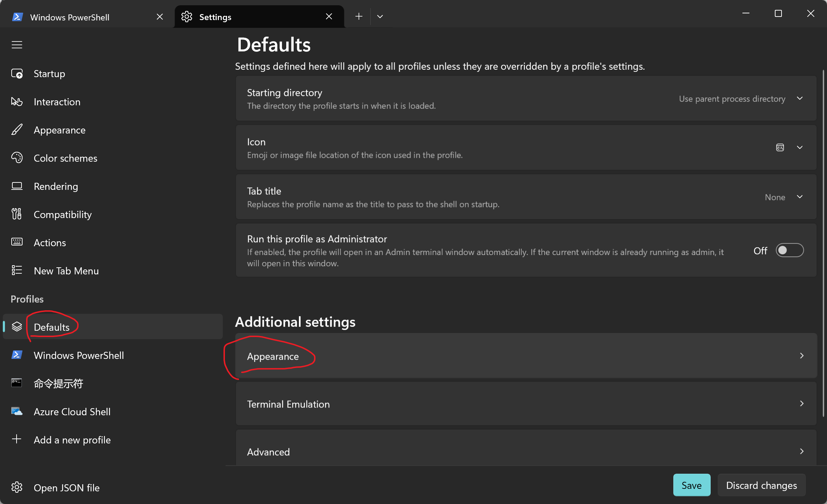Expand the Starting directory setting
The width and height of the screenshot is (827, 504).
tap(800, 99)
